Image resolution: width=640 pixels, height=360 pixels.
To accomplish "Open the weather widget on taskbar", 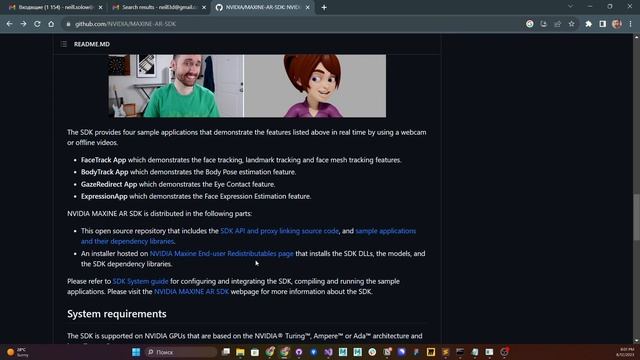I will point(18,352).
